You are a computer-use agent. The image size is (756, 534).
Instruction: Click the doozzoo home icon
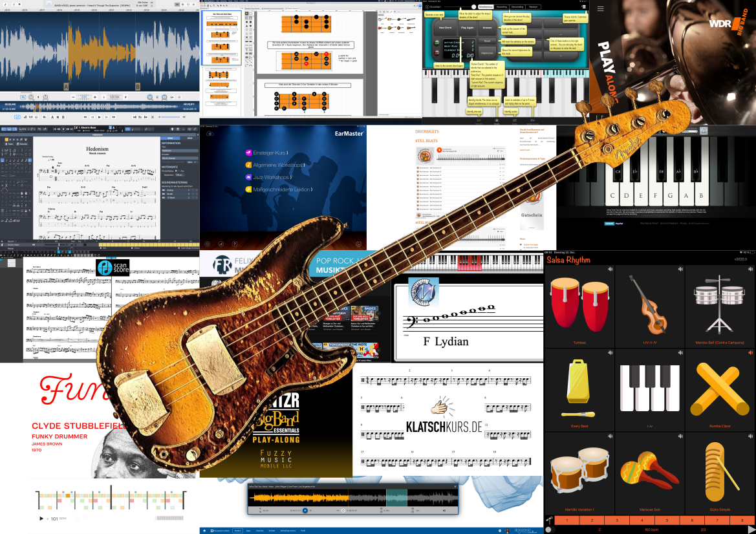(204, 531)
